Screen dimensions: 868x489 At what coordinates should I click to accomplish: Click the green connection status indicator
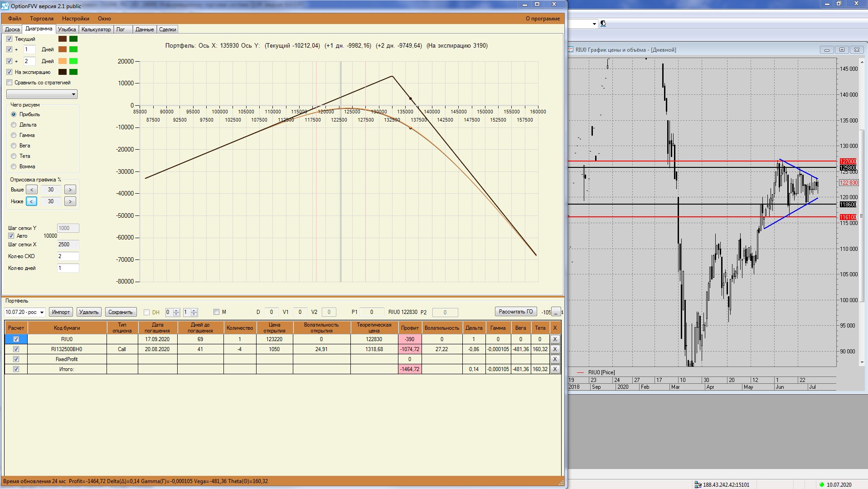pyautogui.click(x=821, y=484)
